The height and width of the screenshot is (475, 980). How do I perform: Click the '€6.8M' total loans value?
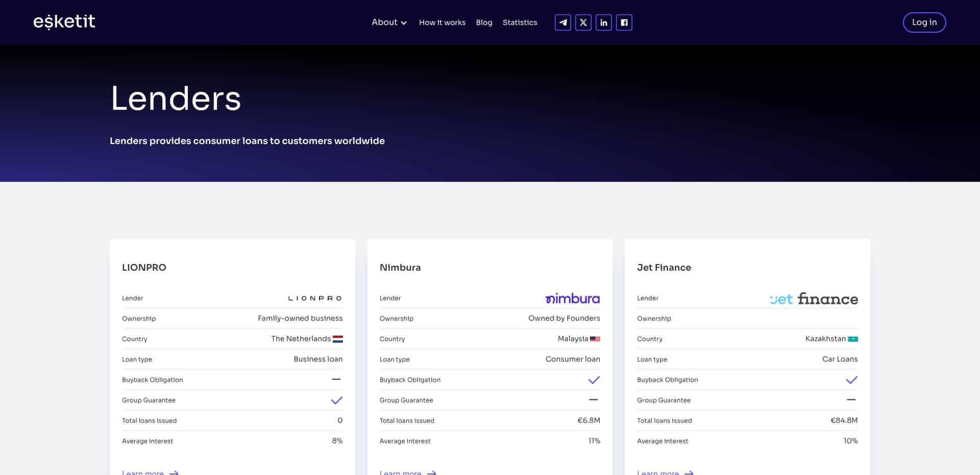point(589,420)
